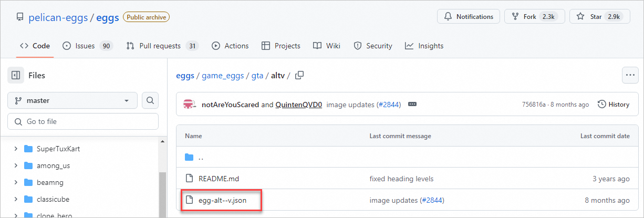Screen dimensions: 644x218
Task: Fork the repository
Action: (x=534, y=16)
